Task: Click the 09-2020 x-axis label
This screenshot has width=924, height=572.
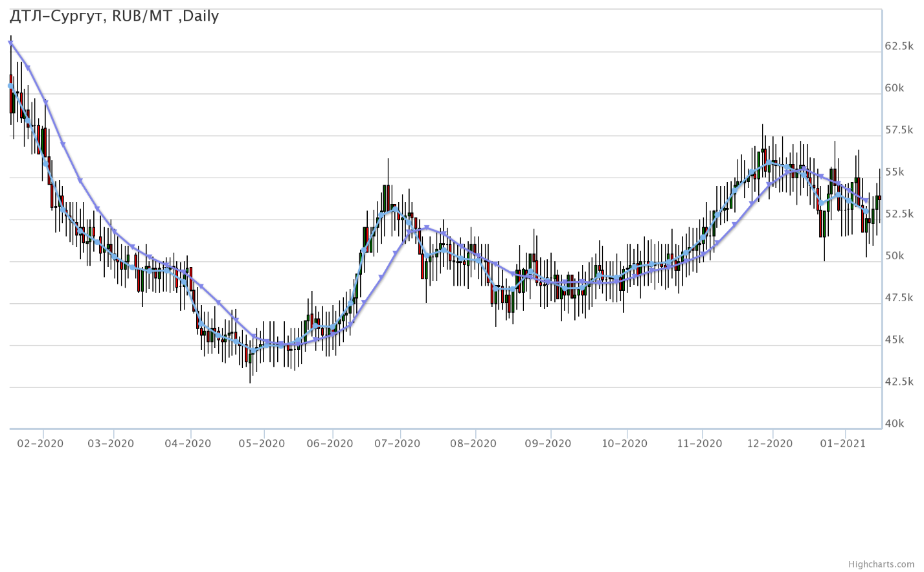Action: pos(548,444)
